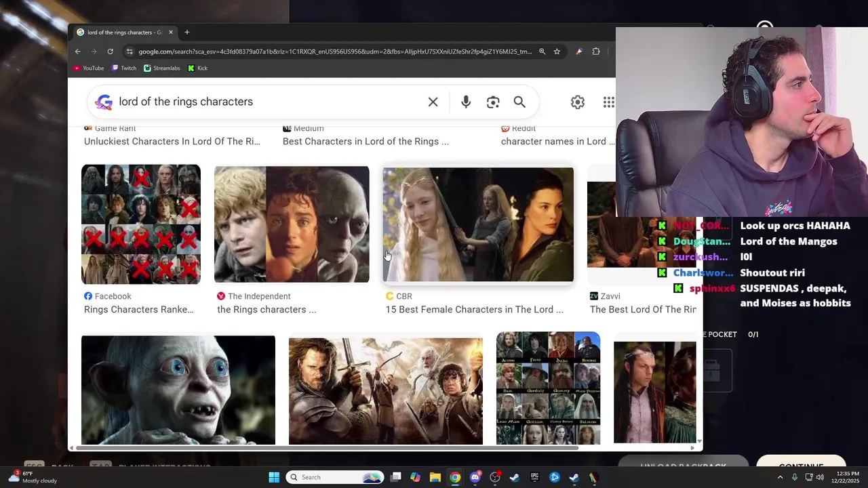Viewport: 868px width, 488px height.
Task: Open the labeled character grid image
Action: [548, 388]
